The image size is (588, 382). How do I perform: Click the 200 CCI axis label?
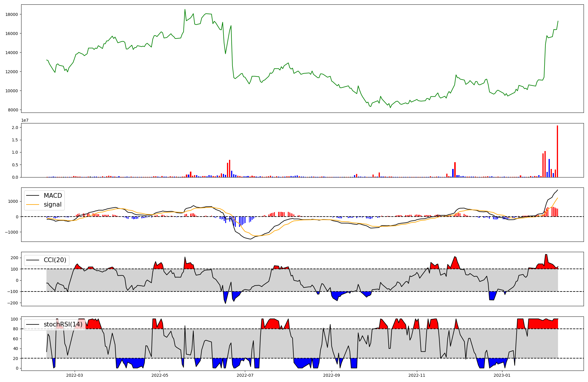coord(15,258)
